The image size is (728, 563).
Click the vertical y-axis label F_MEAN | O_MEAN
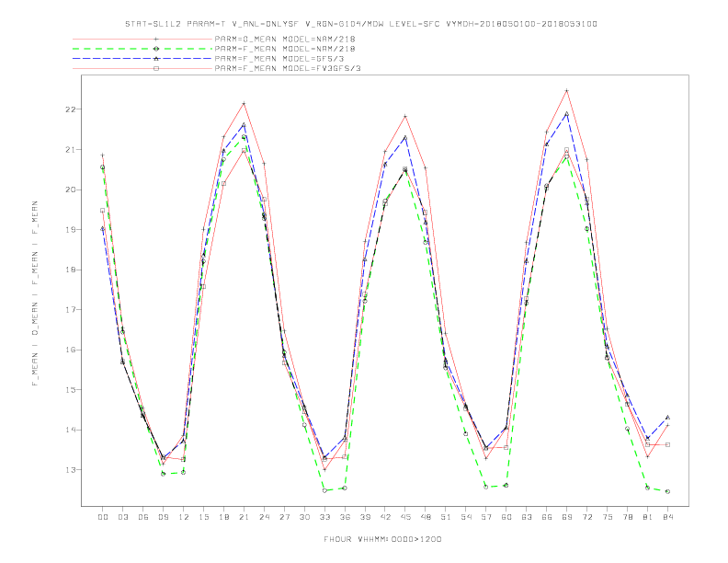coord(35,293)
